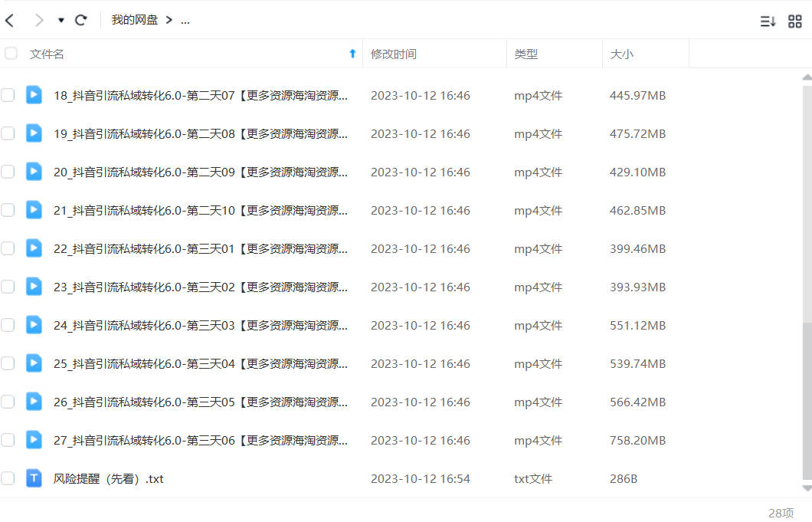Sort by 类型 column

coord(526,54)
